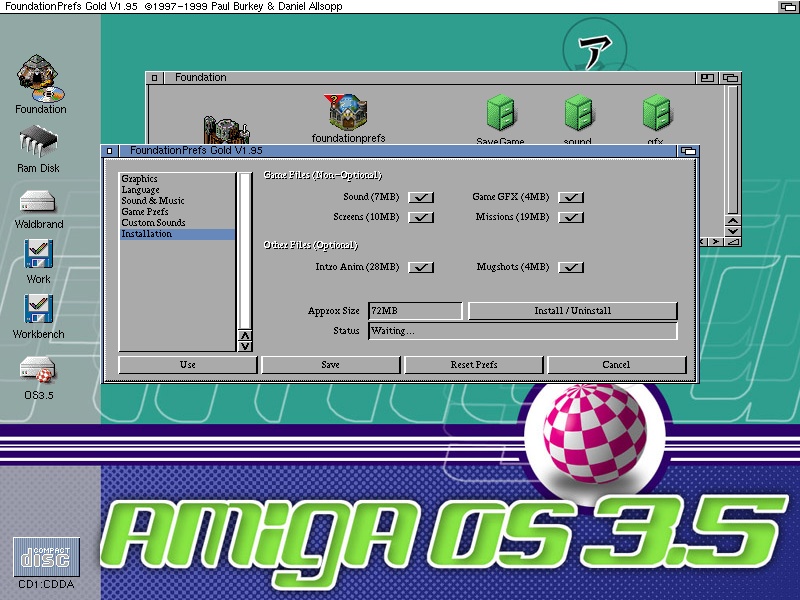Select Sound & Music category
This screenshot has width=800, height=600.
coord(178,201)
